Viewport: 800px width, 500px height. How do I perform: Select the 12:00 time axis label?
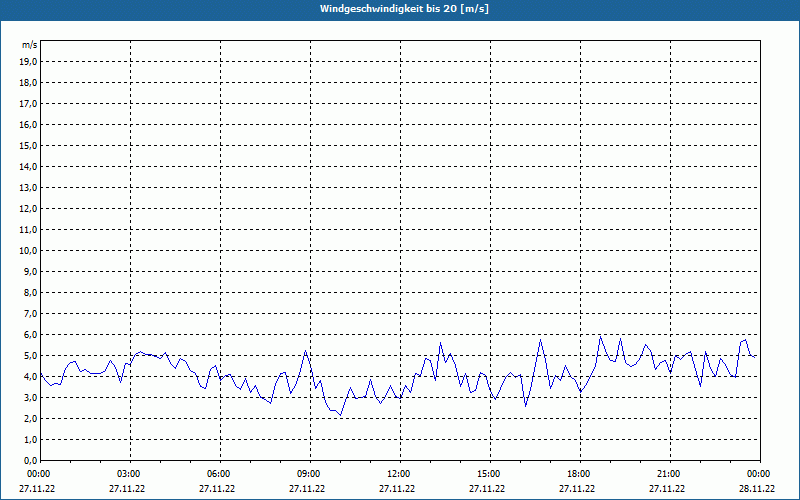tap(400, 474)
